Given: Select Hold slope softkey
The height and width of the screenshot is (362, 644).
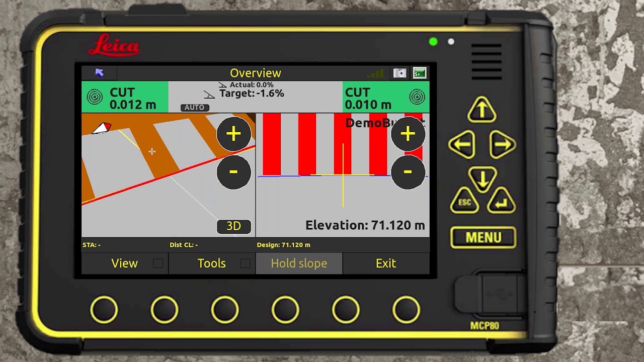Looking at the screenshot, I should [x=299, y=263].
